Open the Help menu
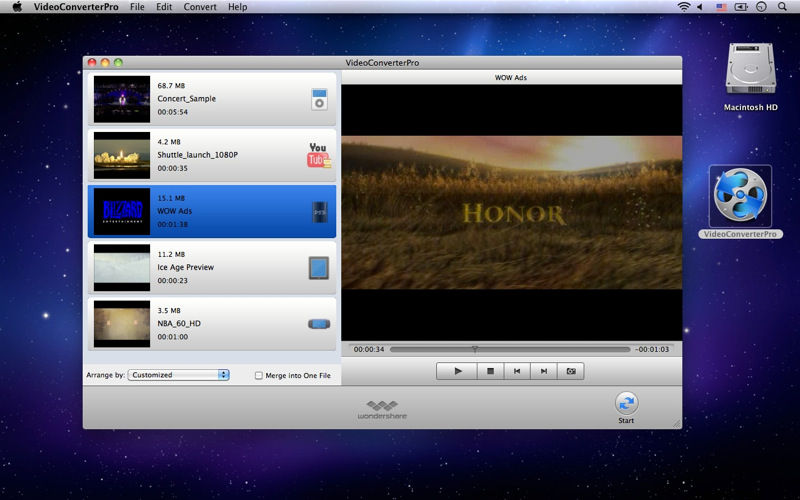This screenshot has width=800, height=500. tap(238, 7)
